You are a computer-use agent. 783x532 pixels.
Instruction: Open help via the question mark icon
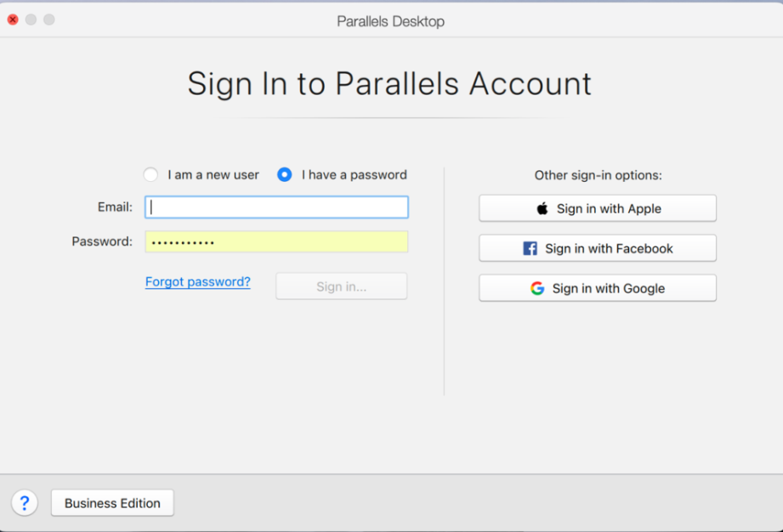(x=25, y=502)
